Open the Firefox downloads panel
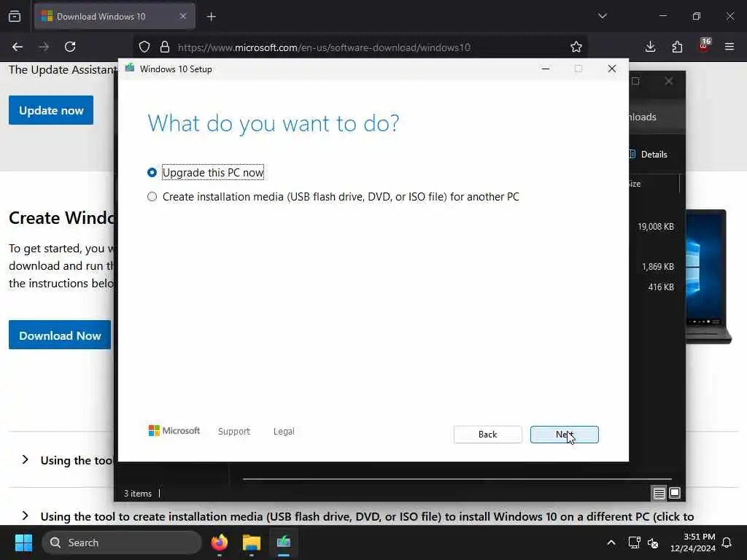This screenshot has width=747, height=560. click(650, 47)
